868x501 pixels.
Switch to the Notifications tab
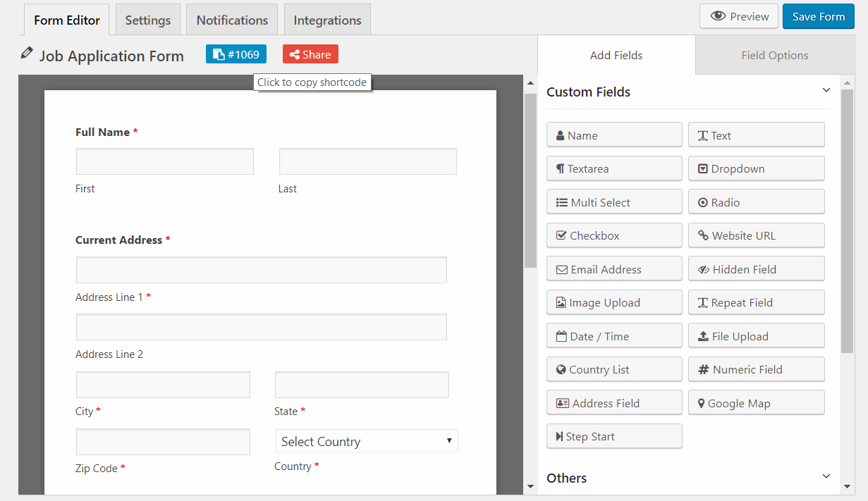pyautogui.click(x=231, y=19)
